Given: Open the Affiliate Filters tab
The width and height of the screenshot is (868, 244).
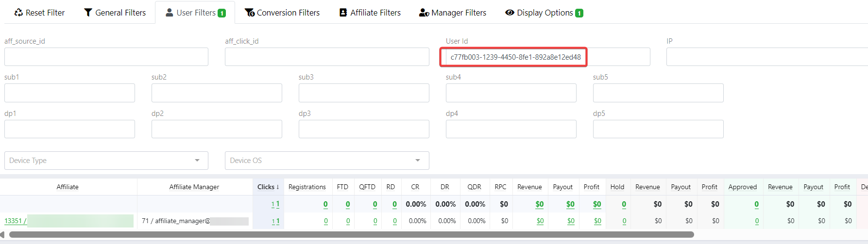Looking at the screenshot, I should 375,13.
